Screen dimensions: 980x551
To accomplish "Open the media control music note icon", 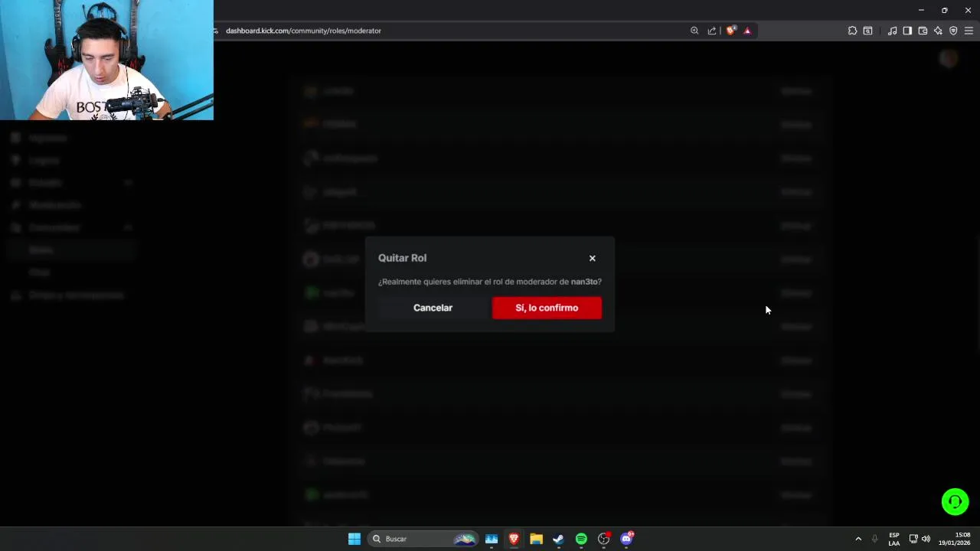I will 892,31.
